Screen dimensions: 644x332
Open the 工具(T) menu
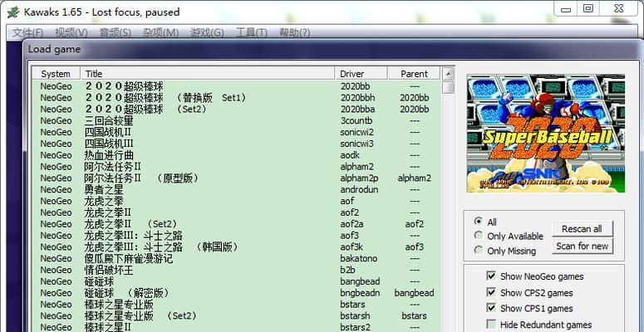pyautogui.click(x=251, y=32)
